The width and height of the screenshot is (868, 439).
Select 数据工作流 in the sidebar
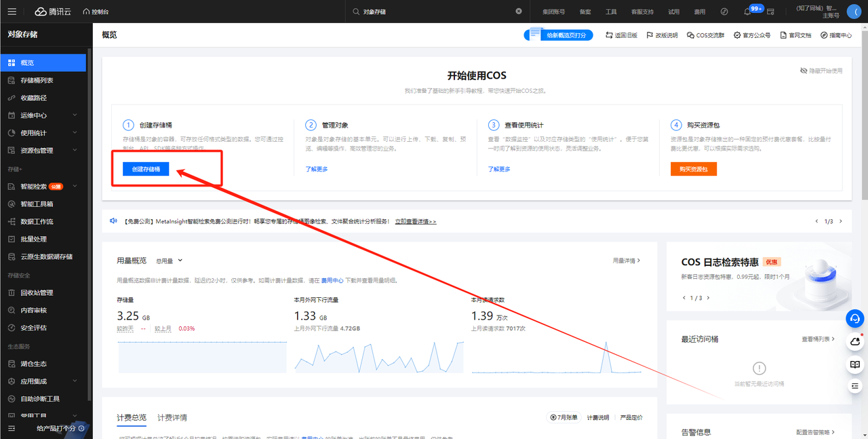tap(43, 221)
